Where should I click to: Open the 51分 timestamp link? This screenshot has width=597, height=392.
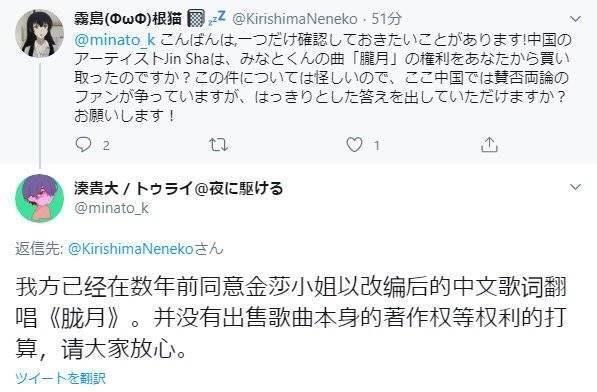point(386,19)
